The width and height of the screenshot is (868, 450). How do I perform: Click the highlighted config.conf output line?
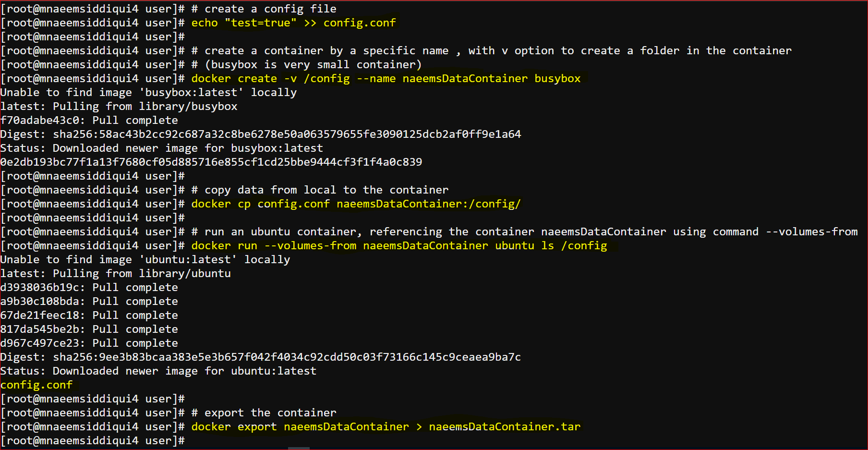pyautogui.click(x=36, y=385)
